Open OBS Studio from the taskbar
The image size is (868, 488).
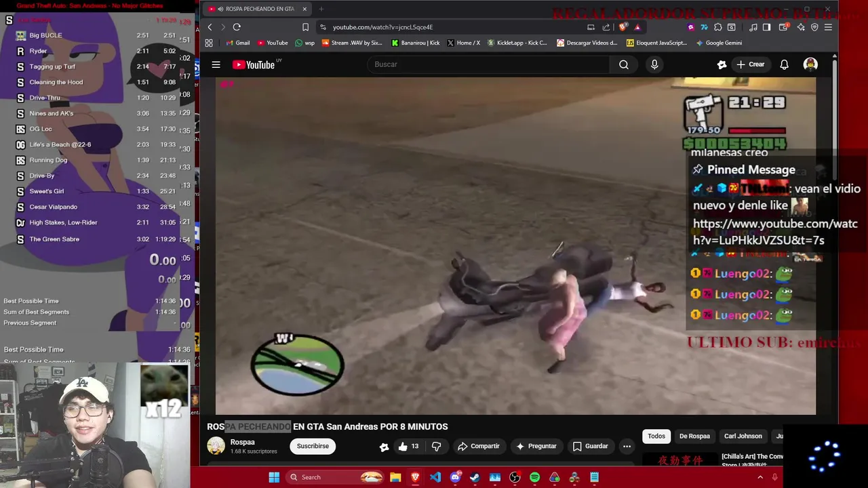515,477
